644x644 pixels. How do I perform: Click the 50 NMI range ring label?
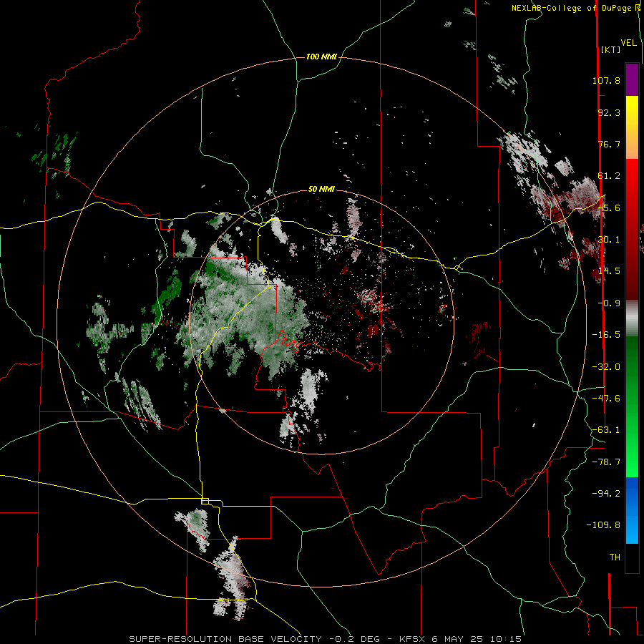321,189
